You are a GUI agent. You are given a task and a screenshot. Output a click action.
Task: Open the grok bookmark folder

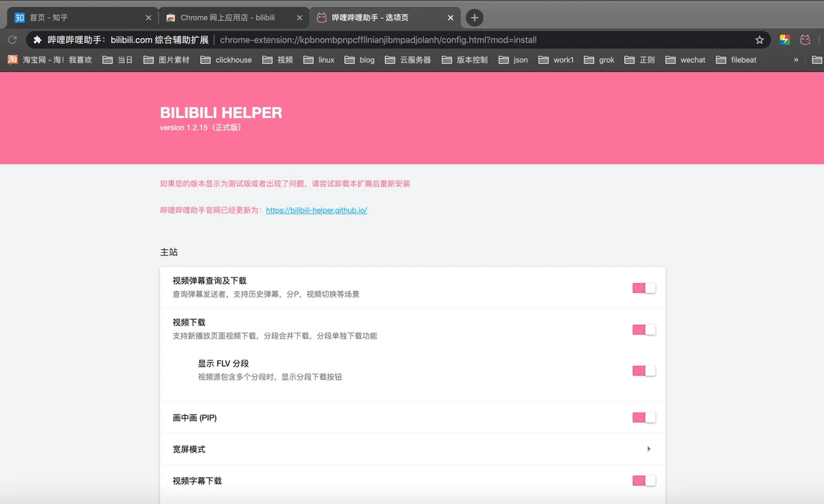pos(599,60)
